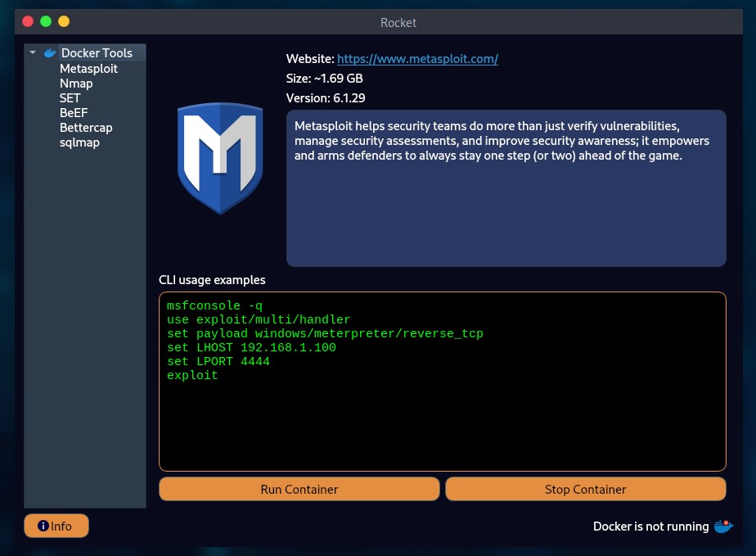This screenshot has height=556, width=756.
Task: Click the Stop Container button
Action: tap(585, 489)
